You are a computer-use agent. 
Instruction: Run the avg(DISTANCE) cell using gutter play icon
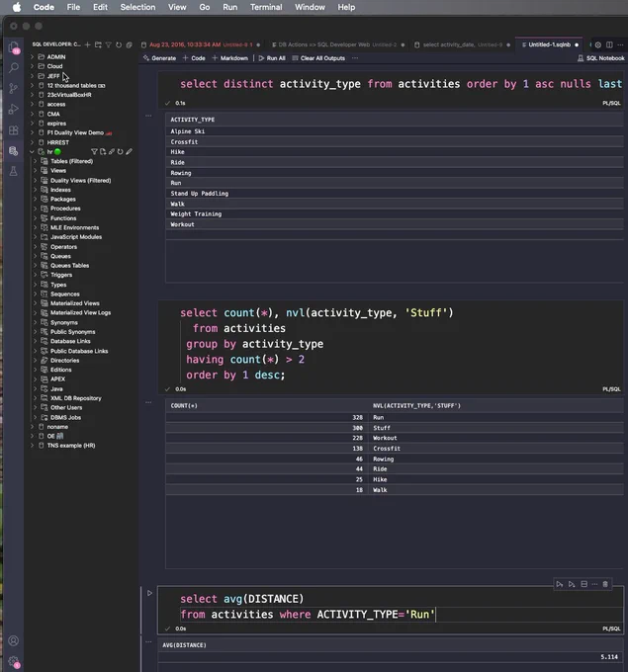pos(149,593)
